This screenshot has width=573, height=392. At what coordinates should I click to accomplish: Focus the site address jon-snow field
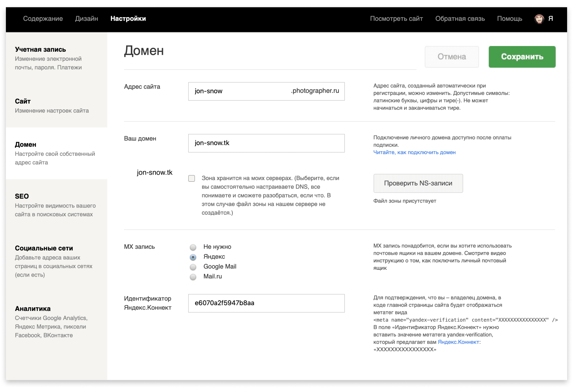pyautogui.click(x=239, y=91)
